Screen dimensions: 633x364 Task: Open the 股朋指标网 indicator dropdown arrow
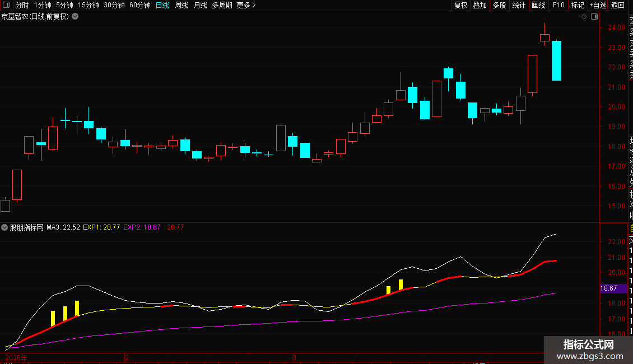(x=4, y=227)
